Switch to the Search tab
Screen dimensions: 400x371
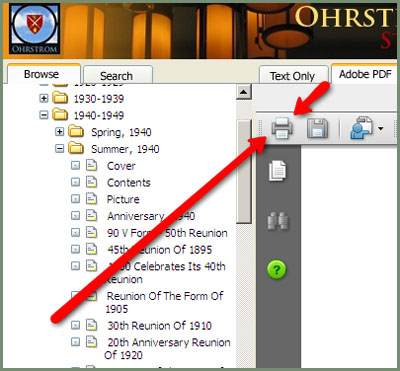pos(117,75)
